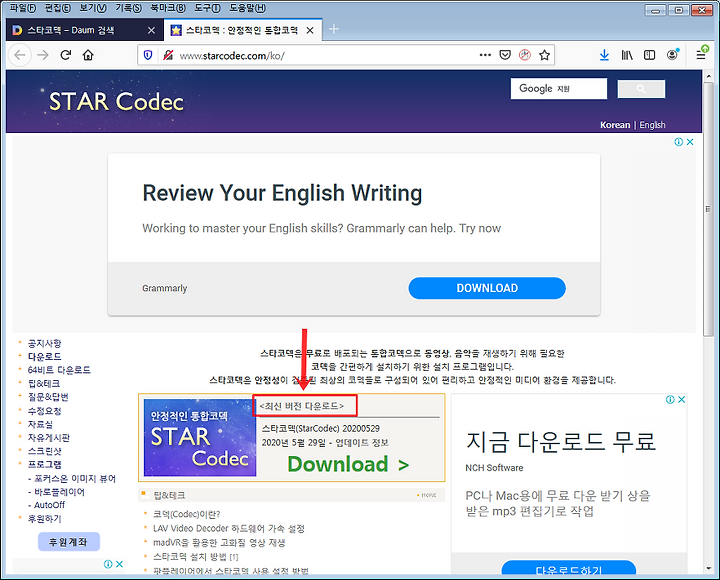Open the tracking protection shield icon

click(x=148, y=56)
